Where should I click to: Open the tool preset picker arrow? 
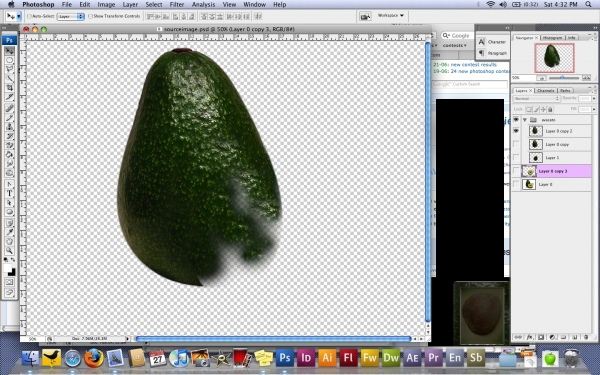(19, 16)
